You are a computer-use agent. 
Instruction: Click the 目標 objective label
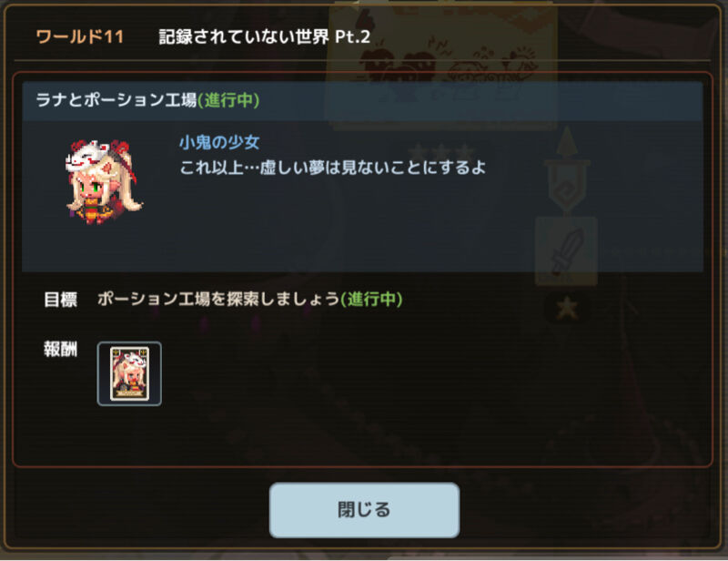point(60,300)
